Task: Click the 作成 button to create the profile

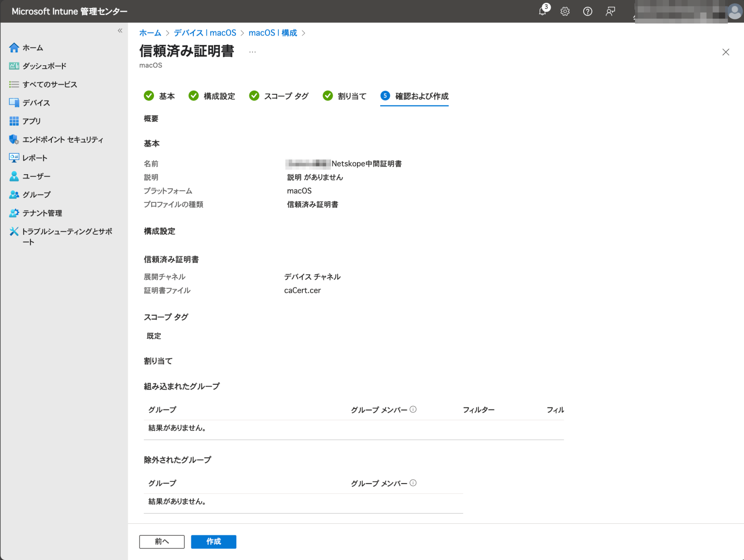Action: (x=214, y=542)
